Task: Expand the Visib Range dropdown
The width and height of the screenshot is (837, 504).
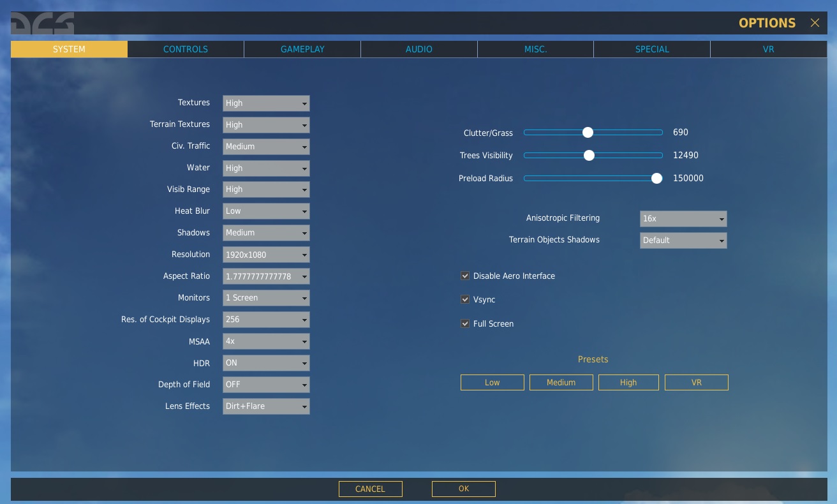Action: (266, 189)
